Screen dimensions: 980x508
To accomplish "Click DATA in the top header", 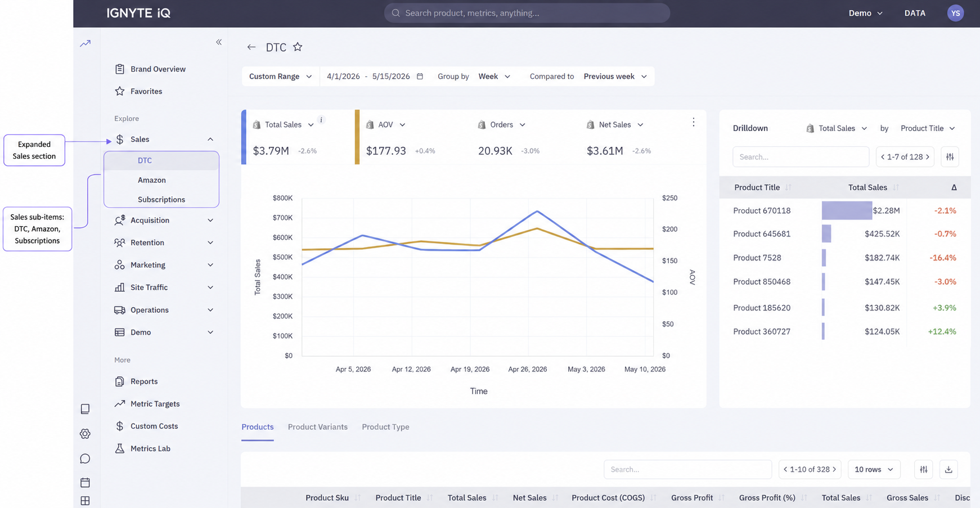I will (915, 13).
